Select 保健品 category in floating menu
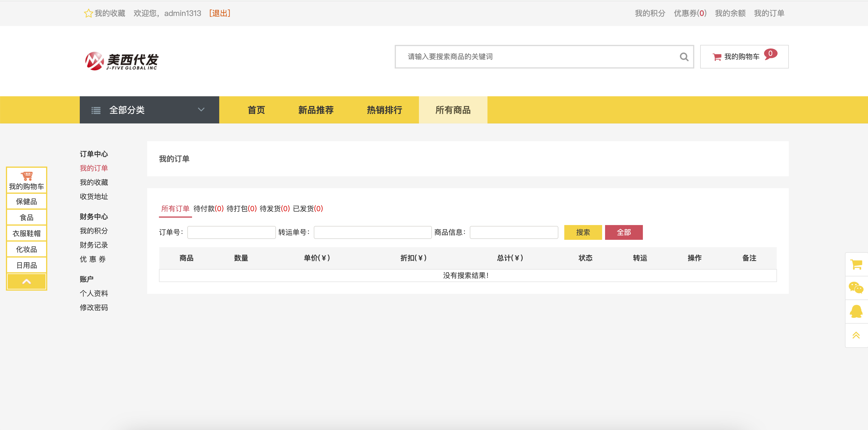This screenshot has width=868, height=430. (x=27, y=201)
